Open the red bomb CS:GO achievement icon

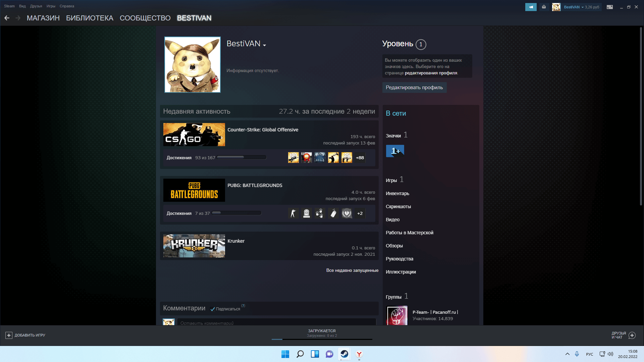click(x=307, y=158)
